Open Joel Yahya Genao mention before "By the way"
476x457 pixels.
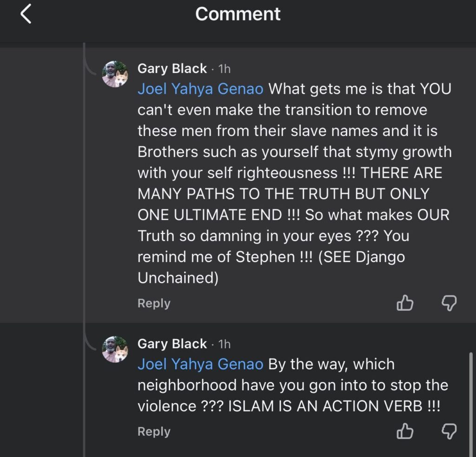(x=200, y=364)
